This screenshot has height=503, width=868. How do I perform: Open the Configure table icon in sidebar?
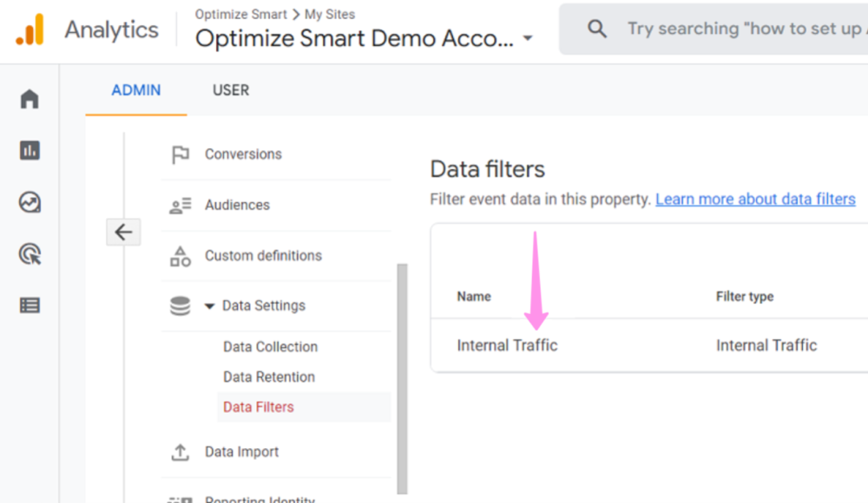[30, 305]
